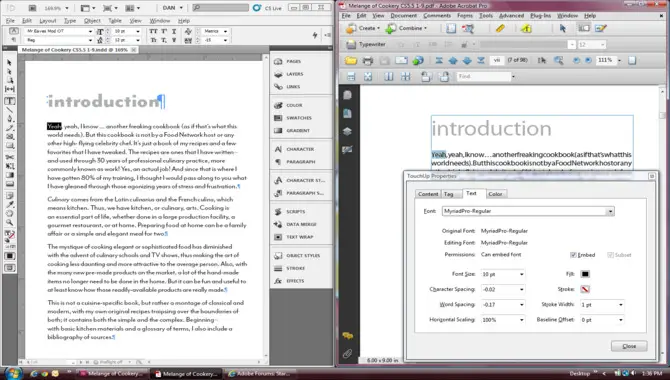The height and width of the screenshot is (380, 670).
Task: Toggle Subscript button in InDesign control bar
Action: [x=164, y=40]
